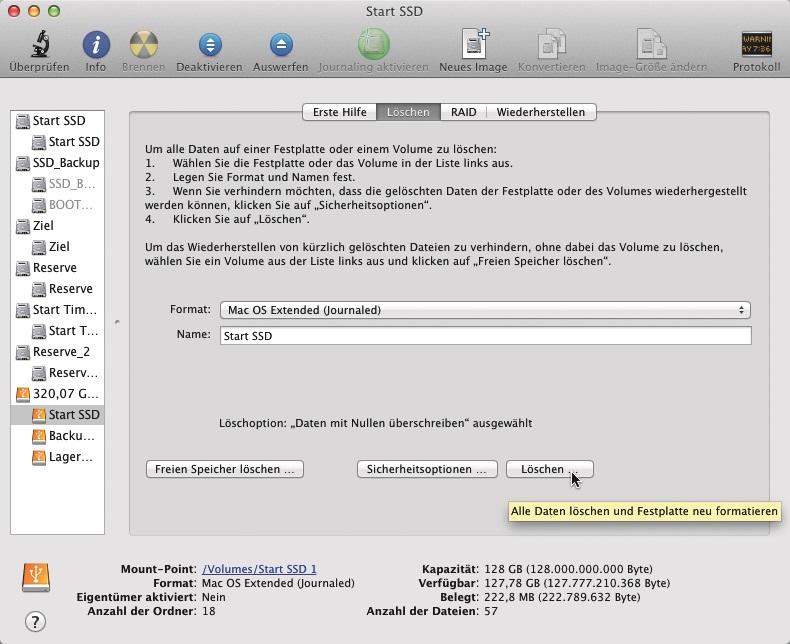Click the Konvertieren toolbar icon
This screenshot has width=790, height=644.
tap(551, 44)
